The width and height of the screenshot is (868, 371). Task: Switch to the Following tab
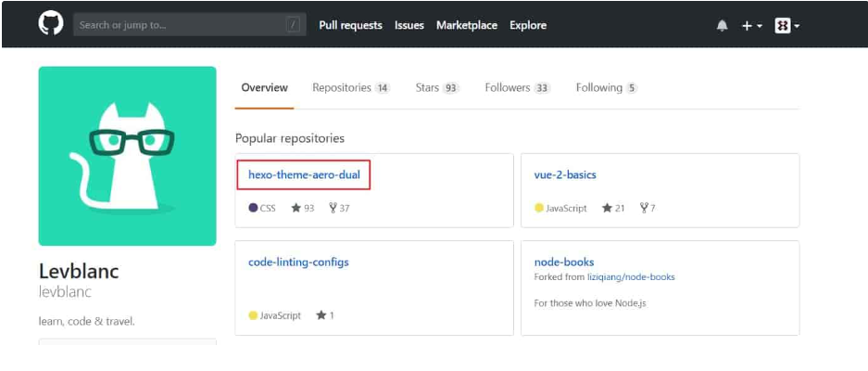coord(607,87)
